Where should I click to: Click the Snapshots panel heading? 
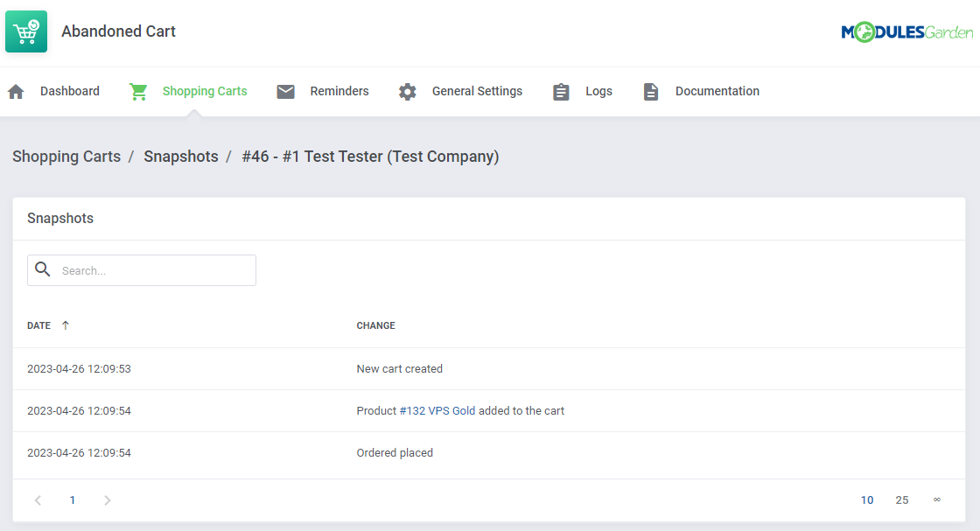(x=60, y=218)
